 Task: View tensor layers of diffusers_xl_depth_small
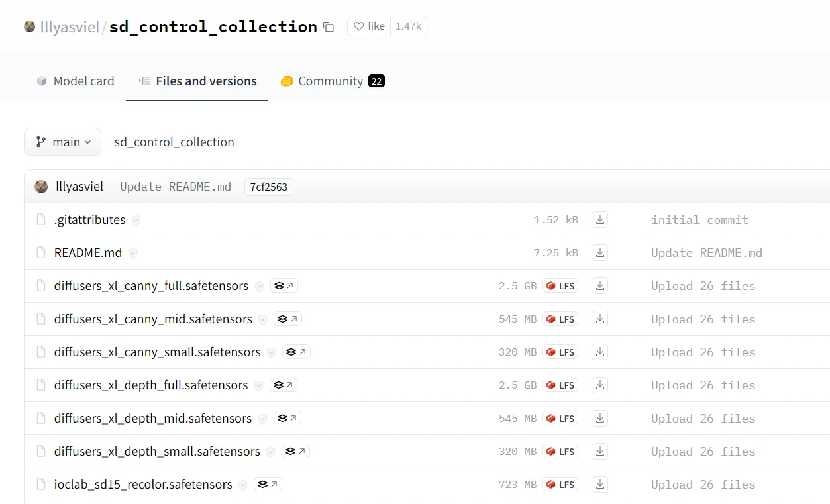295,452
